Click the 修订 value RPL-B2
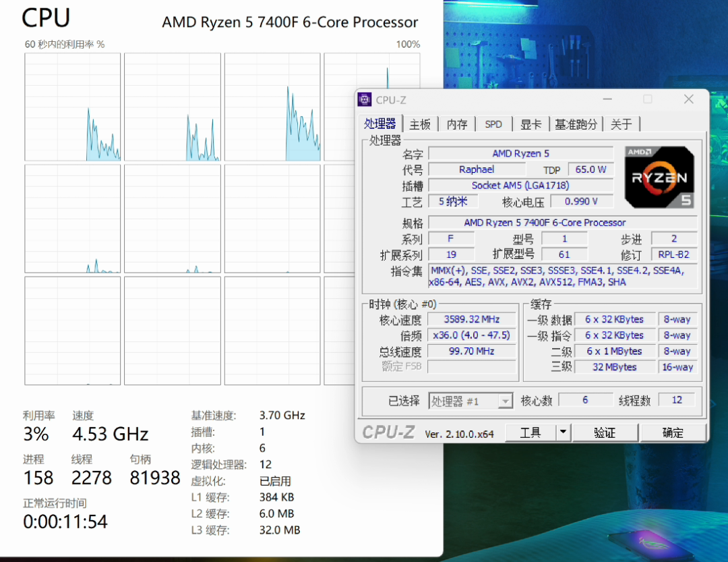This screenshot has width=728, height=562. [x=673, y=255]
